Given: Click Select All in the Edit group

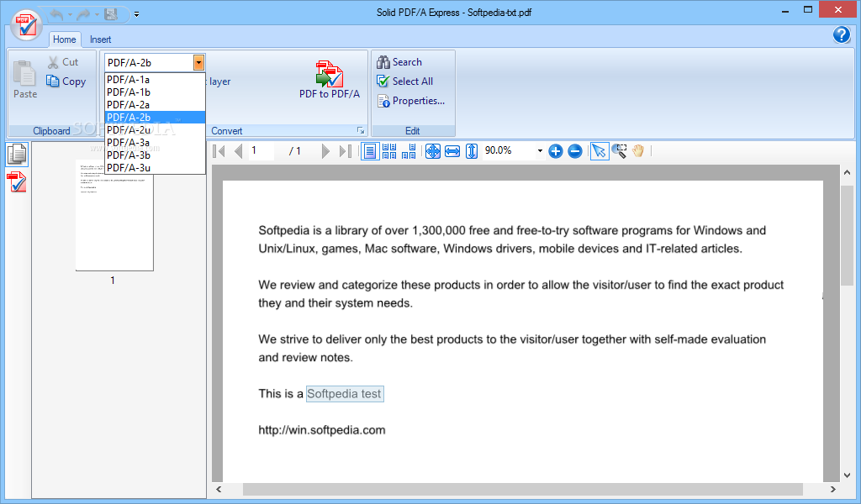Looking at the screenshot, I should (404, 81).
